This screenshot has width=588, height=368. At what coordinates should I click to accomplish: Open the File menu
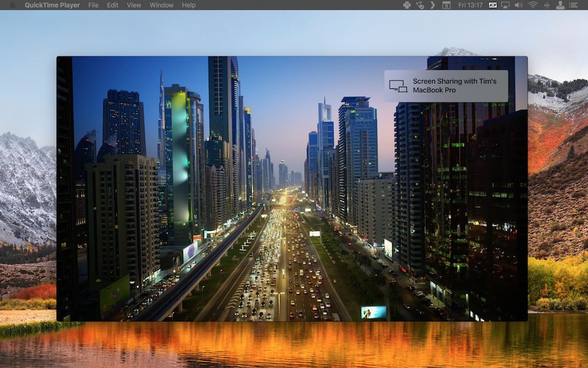[93, 5]
